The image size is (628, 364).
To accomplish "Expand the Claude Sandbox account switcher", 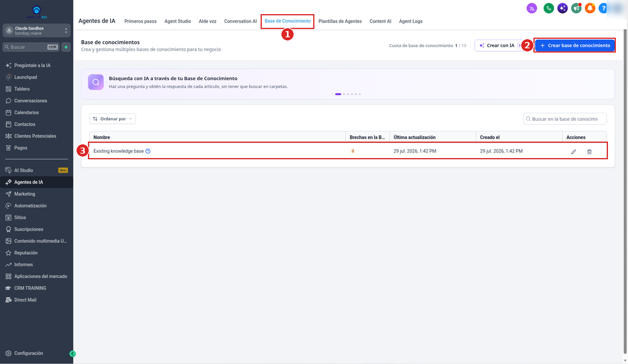I will [x=37, y=31].
